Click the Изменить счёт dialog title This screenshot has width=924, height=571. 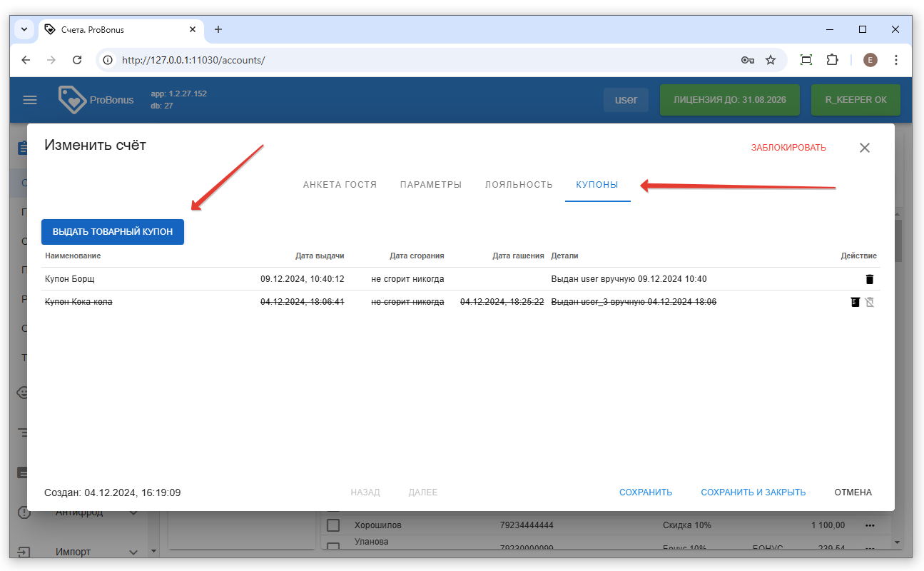95,145
